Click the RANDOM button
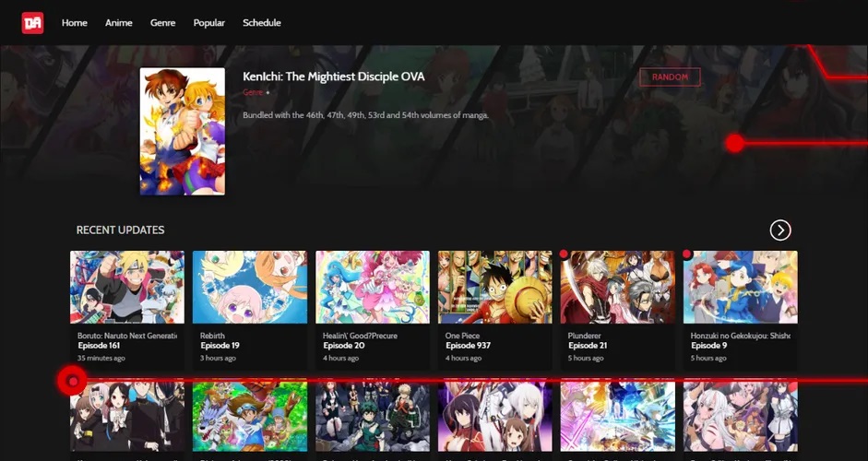The height and width of the screenshot is (461, 868). [x=670, y=77]
